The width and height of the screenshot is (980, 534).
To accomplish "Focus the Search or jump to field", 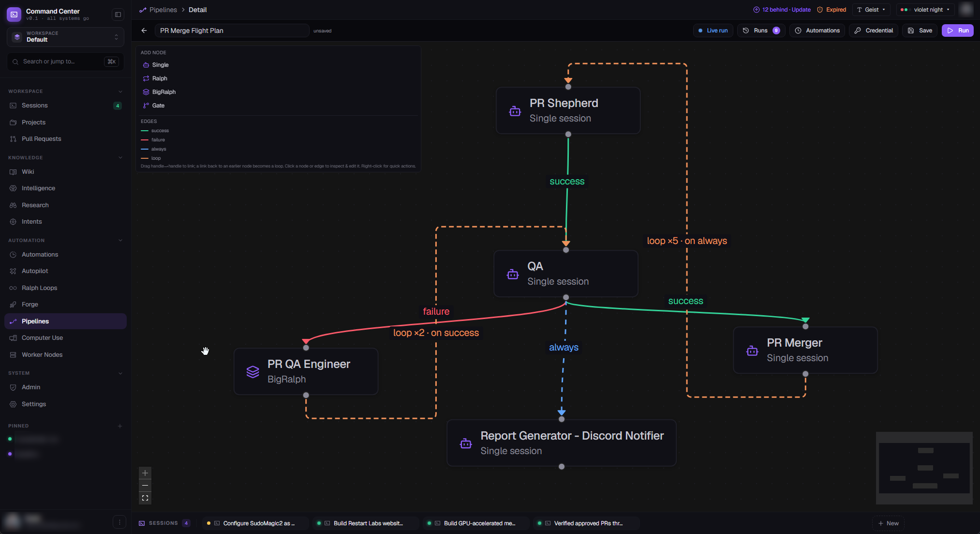I will pos(65,61).
